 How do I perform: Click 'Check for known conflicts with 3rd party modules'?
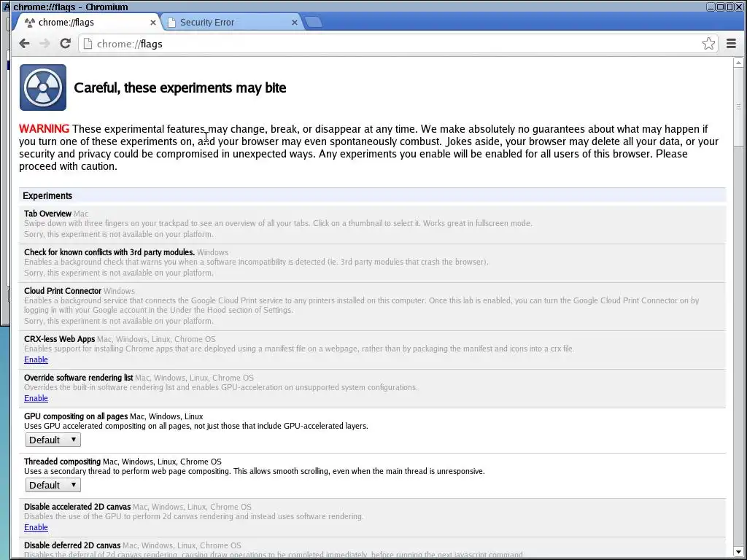(109, 252)
